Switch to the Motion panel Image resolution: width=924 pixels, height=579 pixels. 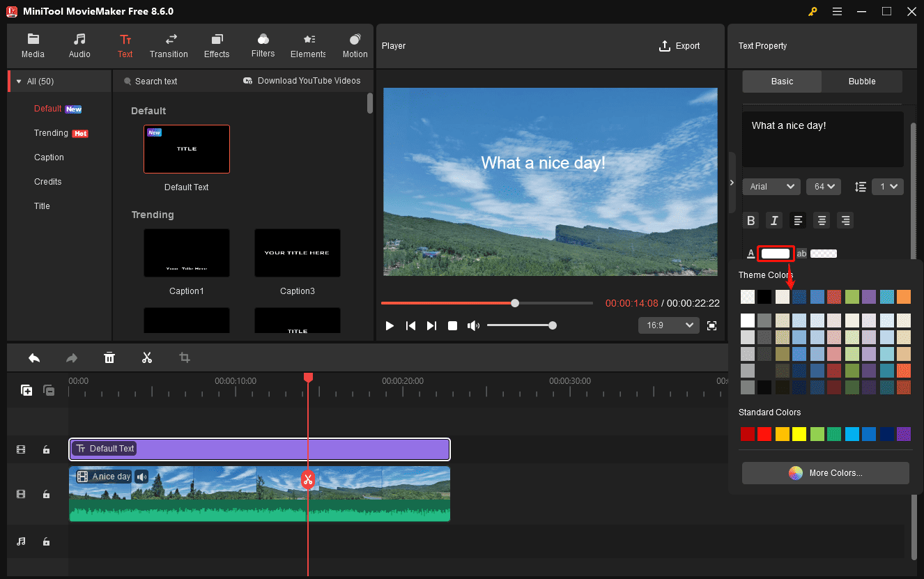355,45
